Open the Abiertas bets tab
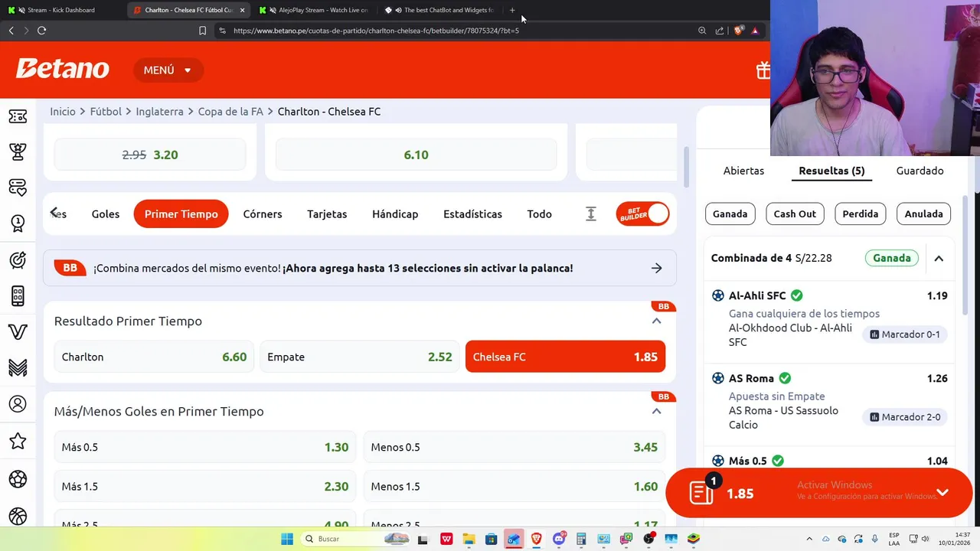 (743, 171)
